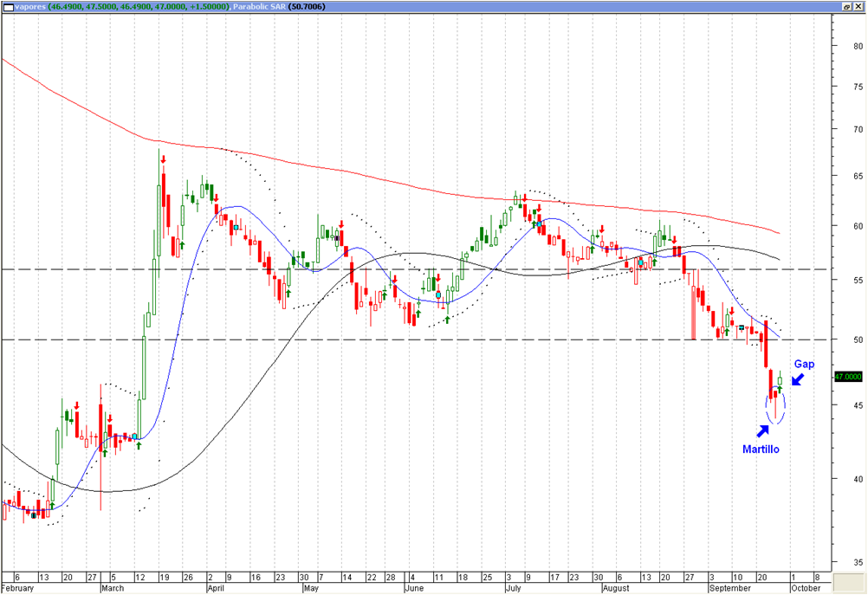Select the May month label
This screenshot has height=595, width=868.
pyautogui.click(x=311, y=588)
